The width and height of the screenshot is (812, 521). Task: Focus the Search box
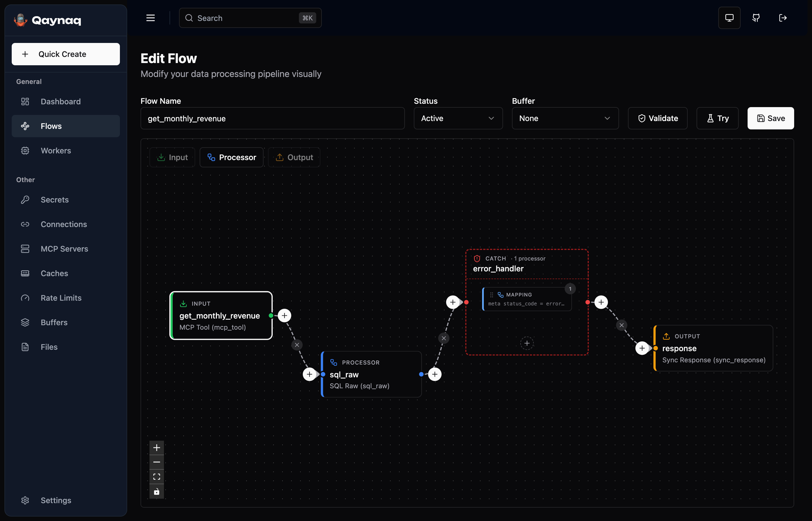coord(250,18)
